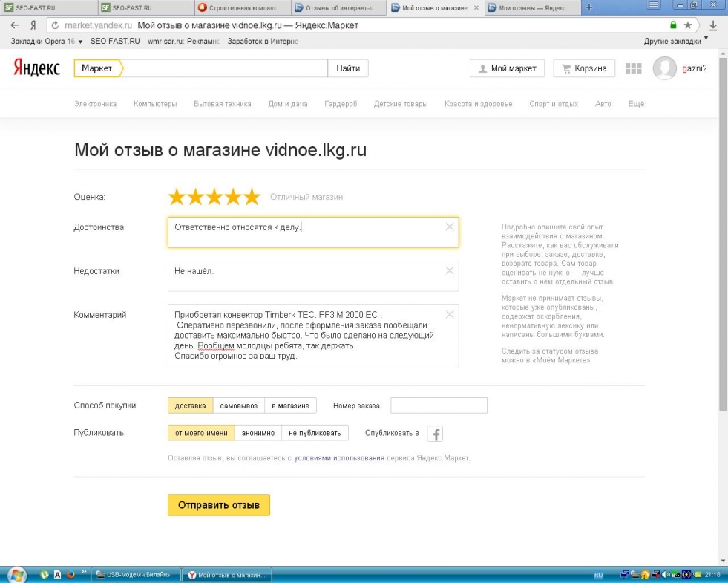Viewport: 728px width, 583px height.
Task: Click the gazni2 user avatar
Action: click(664, 68)
